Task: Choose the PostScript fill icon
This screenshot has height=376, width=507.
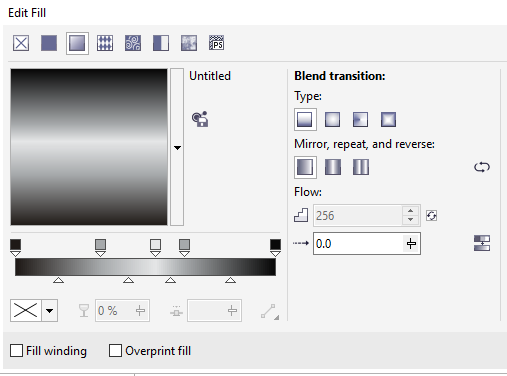Action: (x=217, y=43)
